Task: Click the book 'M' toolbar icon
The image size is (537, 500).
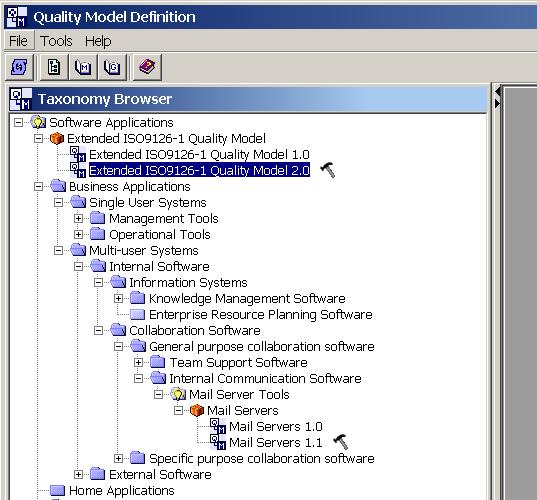Action: tap(83, 67)
